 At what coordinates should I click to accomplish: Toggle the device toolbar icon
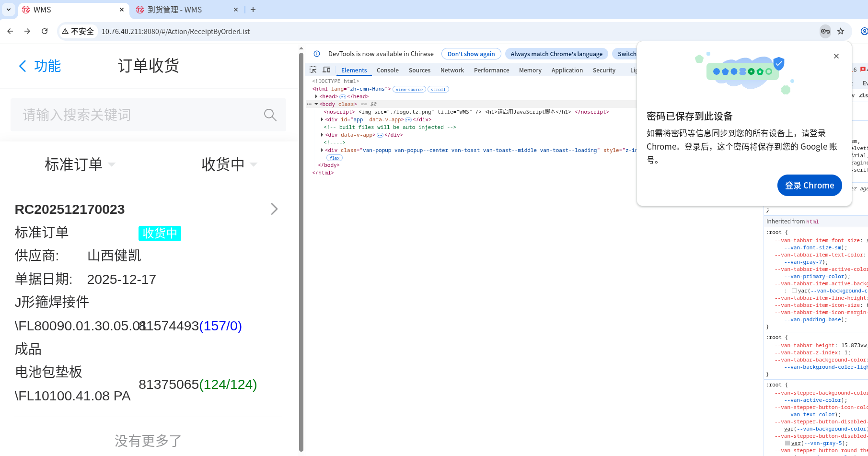click(x=326, y=70)
